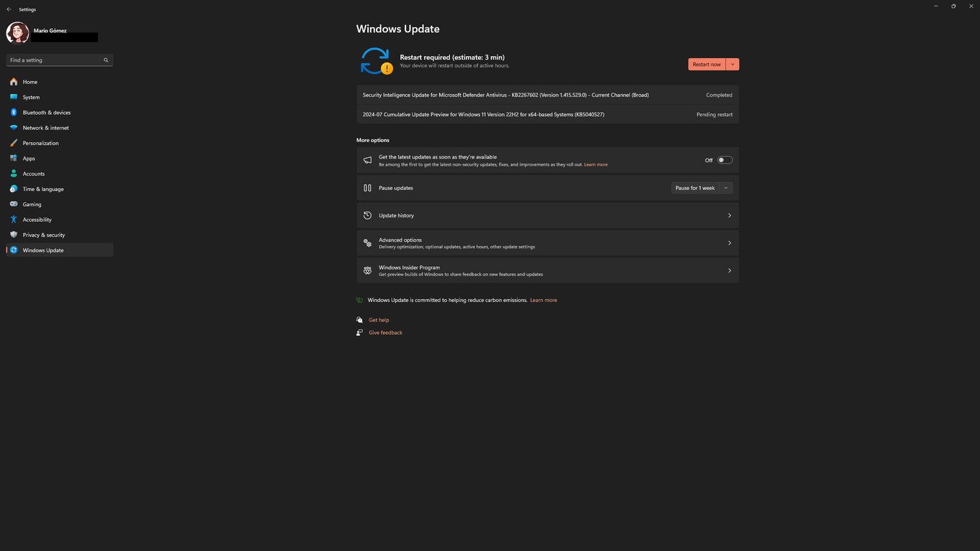The height and width of the screenshot is (551, 980).
Task: Click the Pause updates icon
Action: click(367, 188)
